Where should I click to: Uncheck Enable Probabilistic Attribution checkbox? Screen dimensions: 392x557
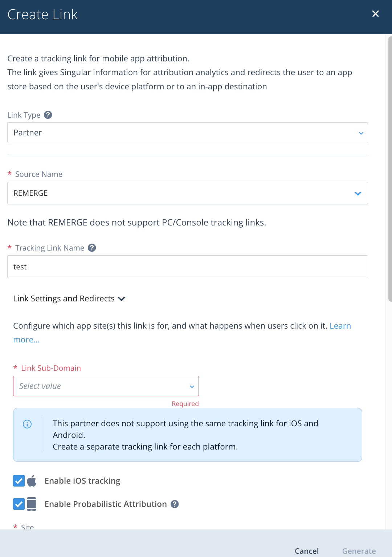(x=19, y=504)
